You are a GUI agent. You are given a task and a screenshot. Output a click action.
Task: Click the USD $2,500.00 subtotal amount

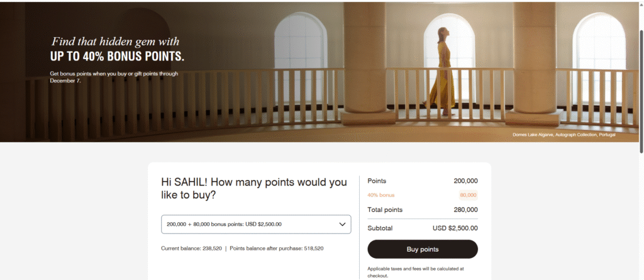455,228
